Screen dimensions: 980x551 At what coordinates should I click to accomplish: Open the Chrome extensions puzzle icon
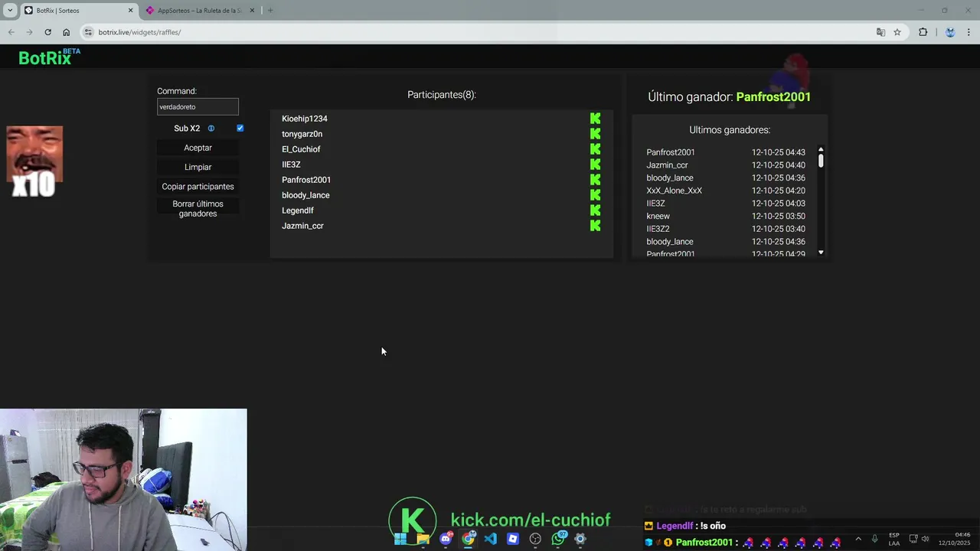pos(923,32)
